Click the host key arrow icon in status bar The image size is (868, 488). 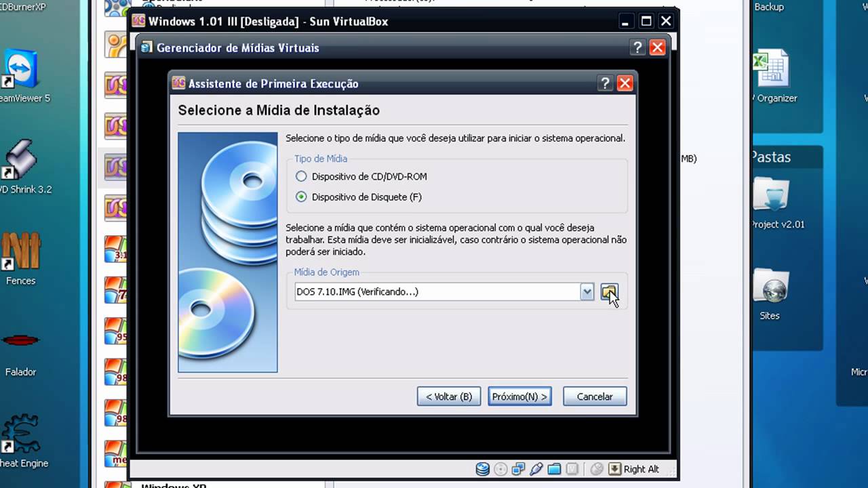click(614, 469)
